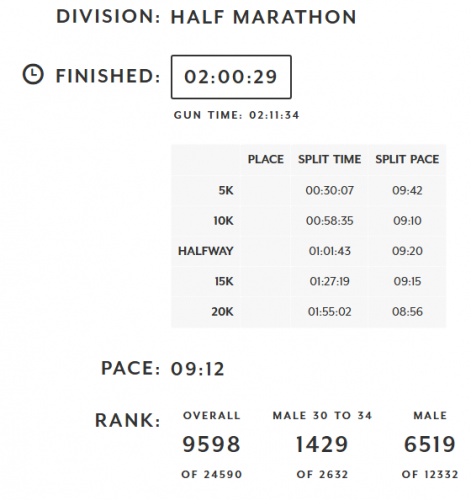
Task: Click the 15K split pace 09:15
Action: pos(407,281)
